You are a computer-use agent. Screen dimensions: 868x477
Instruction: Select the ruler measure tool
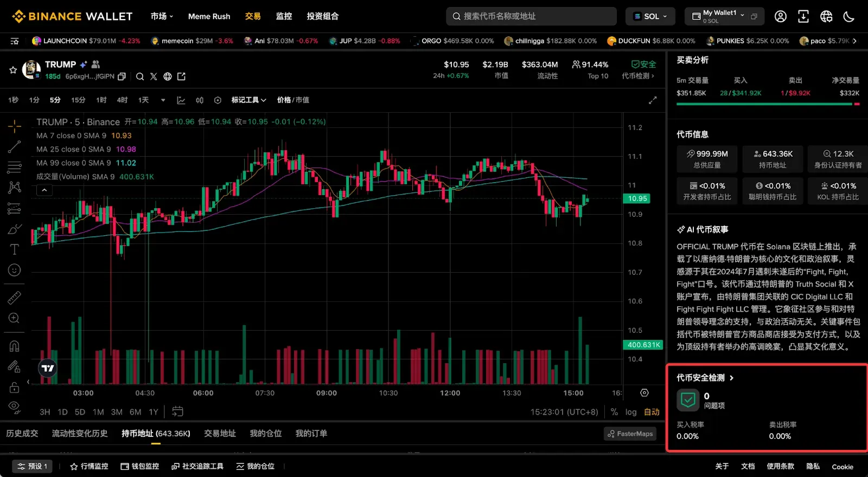click(15, 298)
